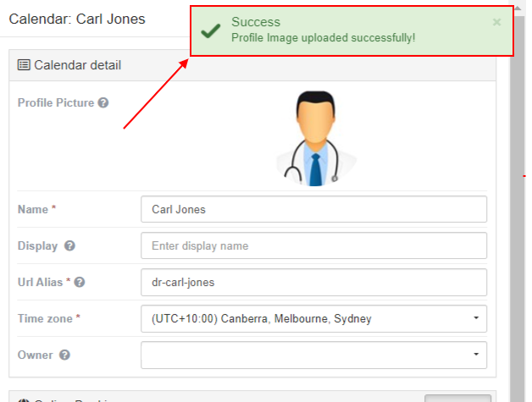This screenshot has width=532, height=402.
Task: Open the Owner dropdown
Action: (x=313, y=355)
